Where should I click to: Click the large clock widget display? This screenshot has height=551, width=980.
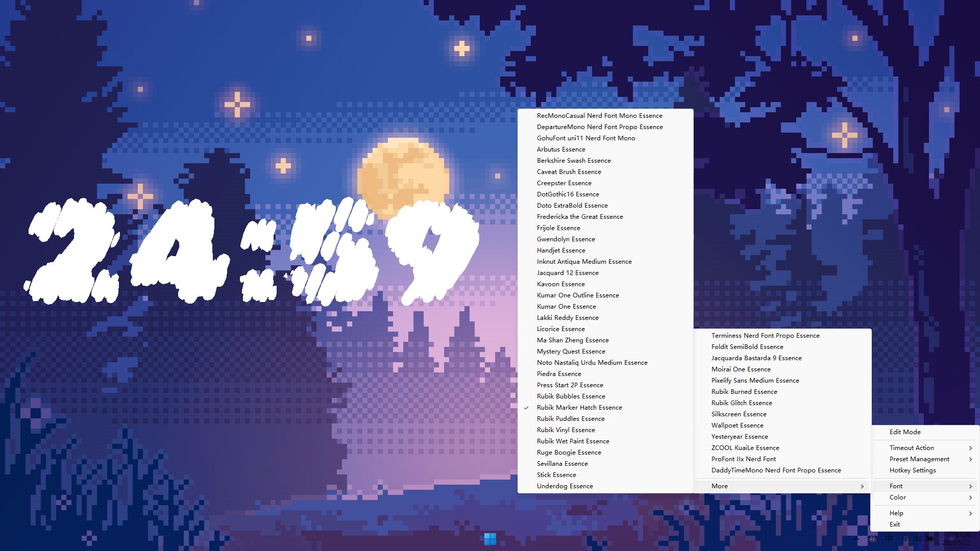pyautogui.click(x=250, y=250)
